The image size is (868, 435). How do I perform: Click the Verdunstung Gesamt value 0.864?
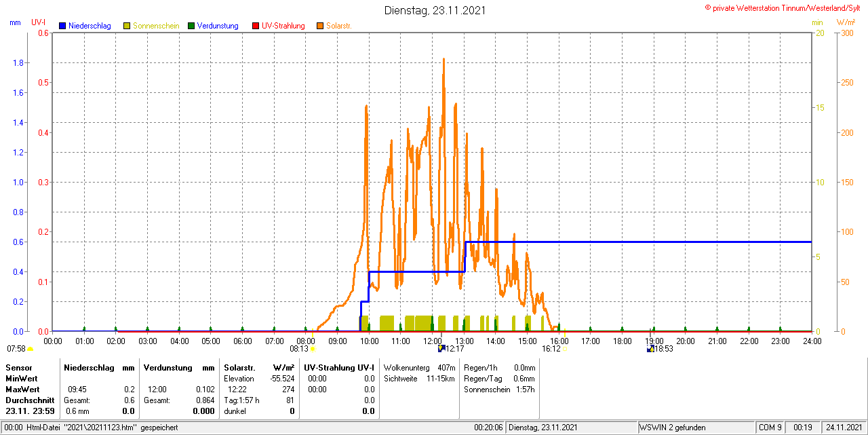pos(205,400)
